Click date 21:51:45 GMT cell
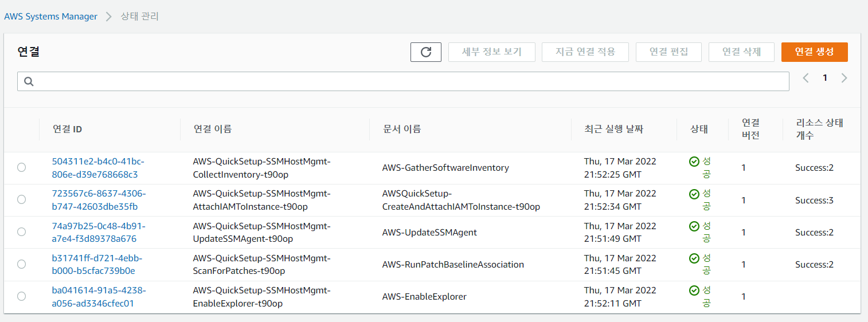868x322 pixels. pos(620,264)
